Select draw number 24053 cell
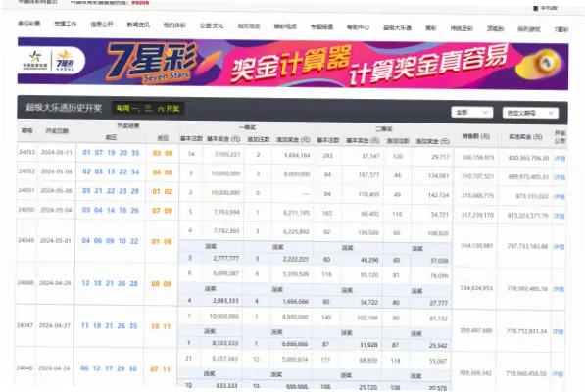This screenshot has width=585, height=392. coord(26,152)
